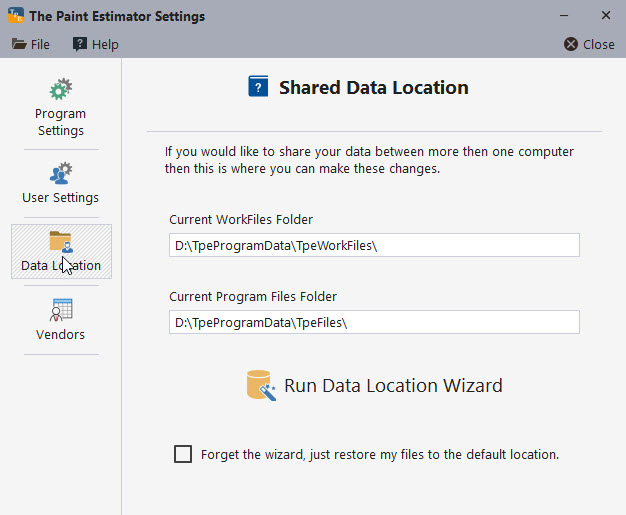Click the Current WorkFiles Folder field

coord(374,245)
